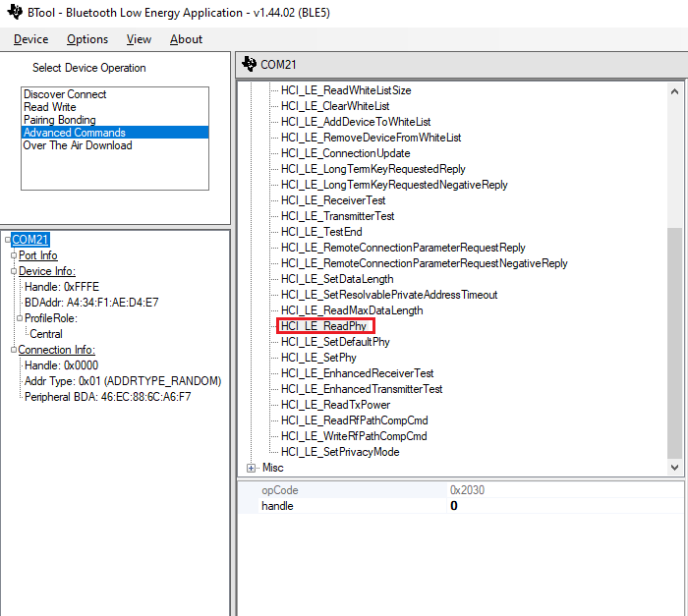Select HCI_LE_LongTermKeyRequestedReply command
This screenshot has width=688, height=616.
tap(373, 169)
